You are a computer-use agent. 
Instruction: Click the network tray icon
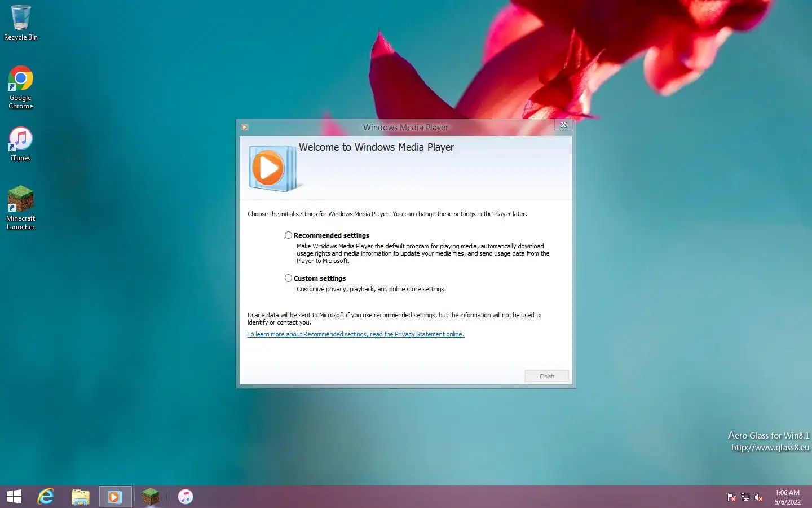click(x=745, y=497)
